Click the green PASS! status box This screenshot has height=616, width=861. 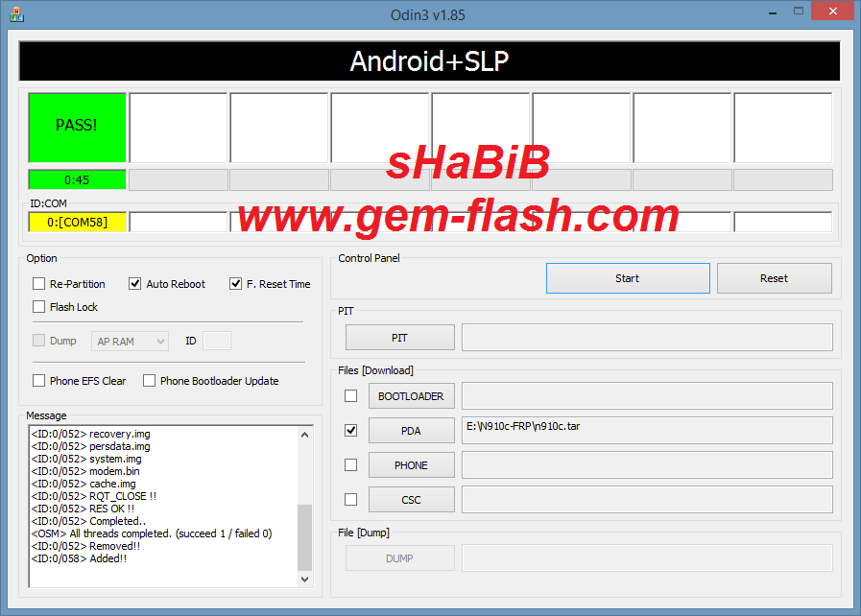pyautogui.click(x=78, y=128)
